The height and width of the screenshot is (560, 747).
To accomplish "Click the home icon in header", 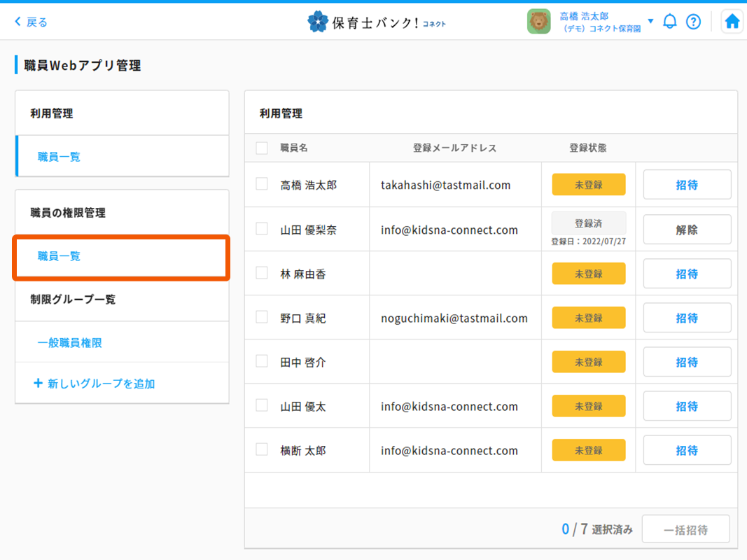I will click(x=732, y=22).
